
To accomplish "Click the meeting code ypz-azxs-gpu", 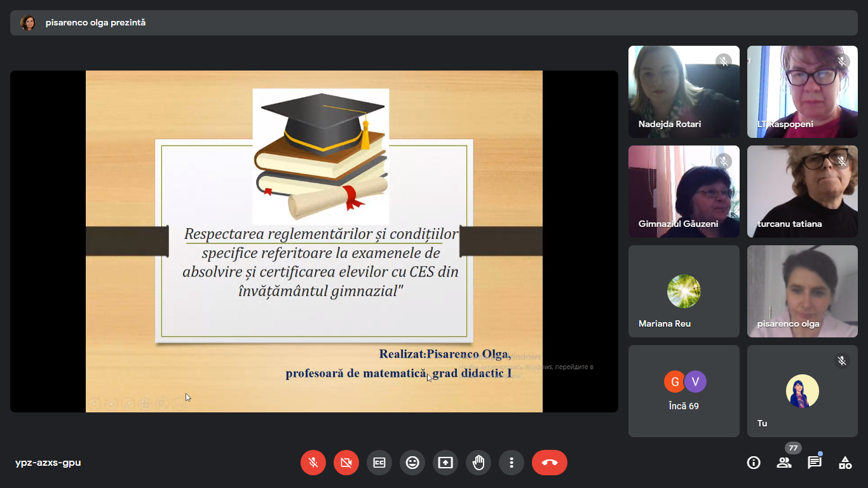I will click(x=48, y=463).
